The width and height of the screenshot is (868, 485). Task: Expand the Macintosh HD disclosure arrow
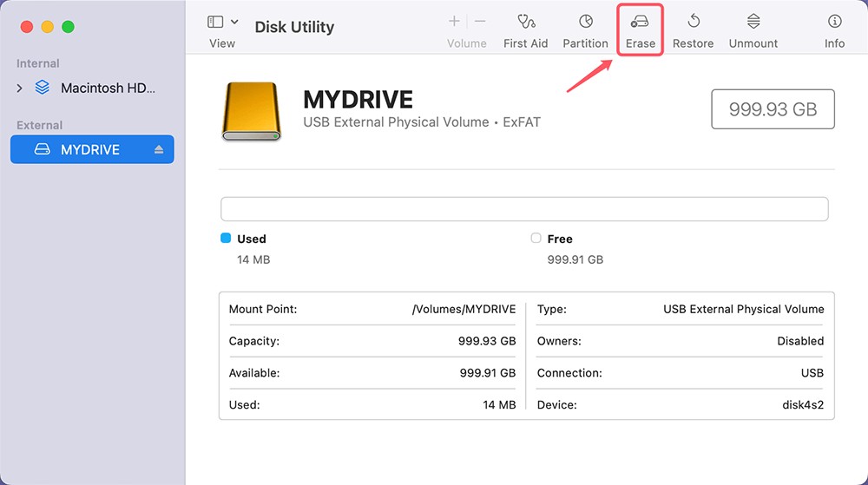tap(20, 88)
